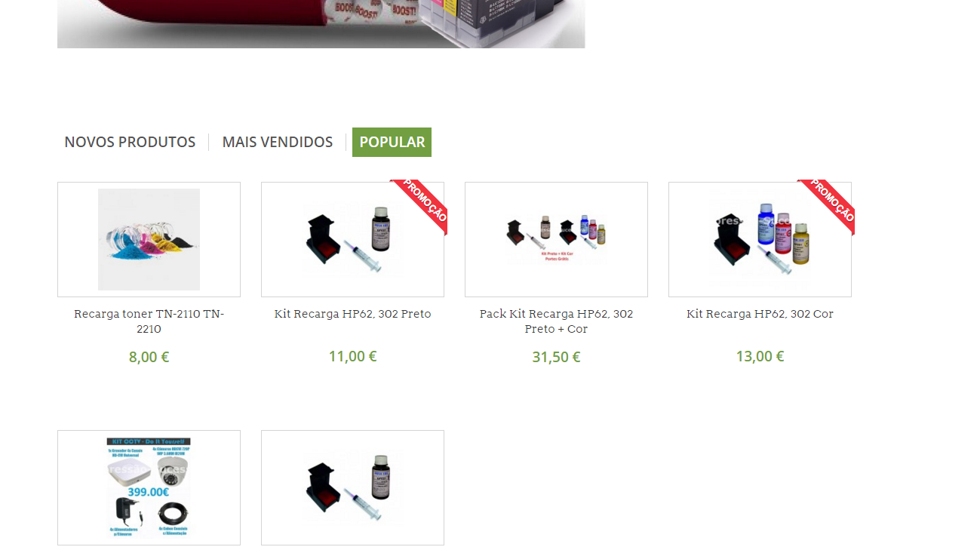980x550 pixels.
Task: Click the Promoção ribbon on the Preto kit
Action: pyautogui.click(x=424, y=201)
